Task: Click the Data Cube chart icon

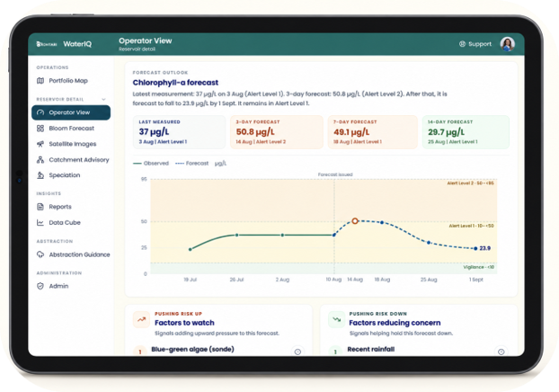Action: 40,222
